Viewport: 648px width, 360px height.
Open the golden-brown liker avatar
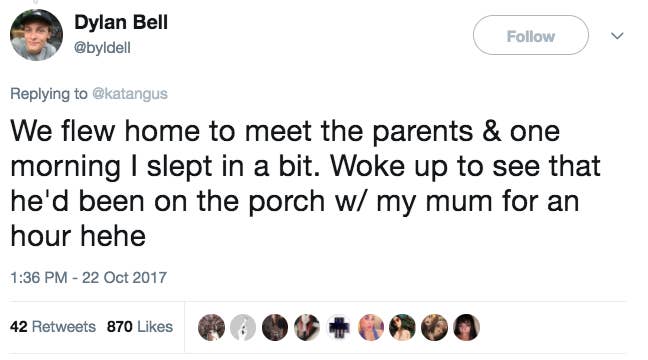pos(434,327)
